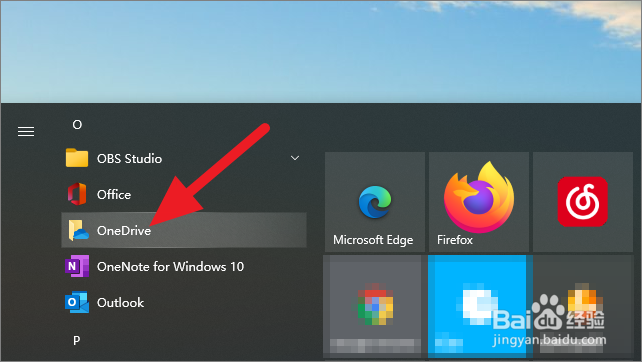Open the Microsoft Edge tile
The height and width of the screenshot is (362, 642).
(375, 202)
